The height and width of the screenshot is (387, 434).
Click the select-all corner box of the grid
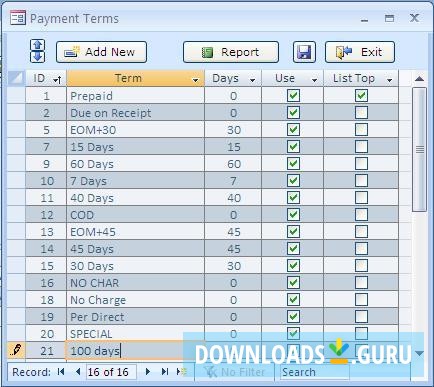click(x=16, y=78)
